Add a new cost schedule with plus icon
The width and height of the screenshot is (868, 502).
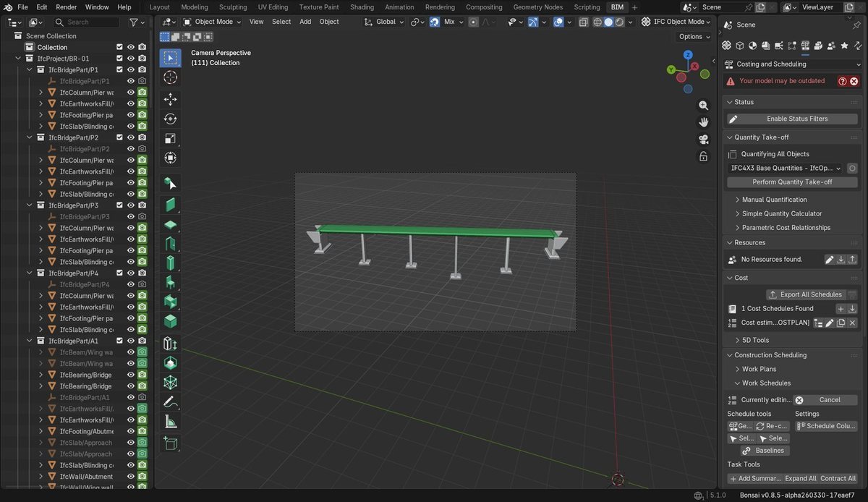841,309
